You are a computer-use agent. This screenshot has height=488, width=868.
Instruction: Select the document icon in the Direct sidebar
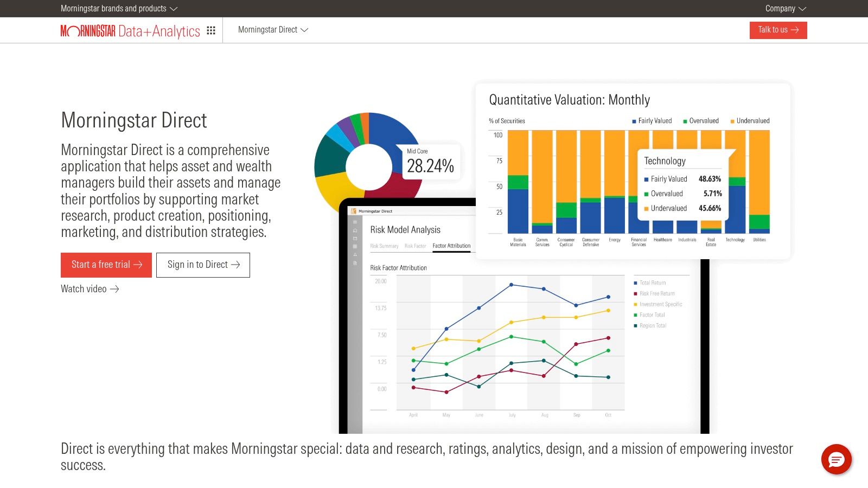pyautogui.click(x=355, y=262)
